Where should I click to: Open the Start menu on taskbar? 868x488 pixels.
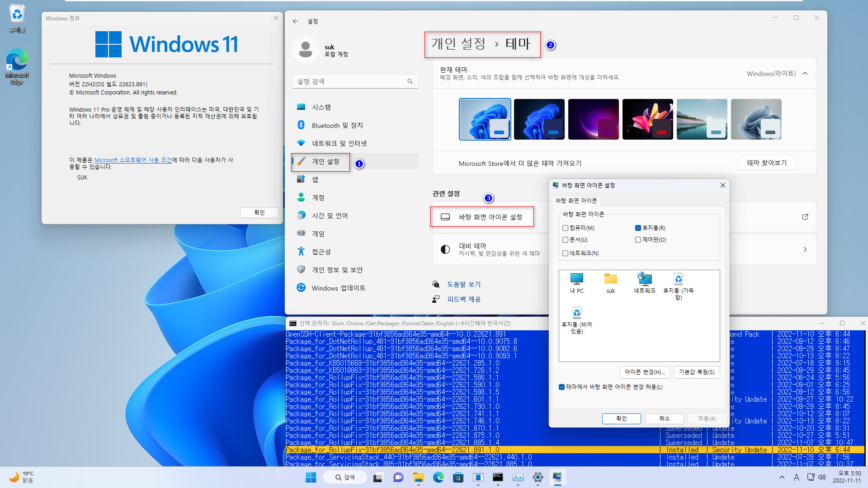pos(311,477)
